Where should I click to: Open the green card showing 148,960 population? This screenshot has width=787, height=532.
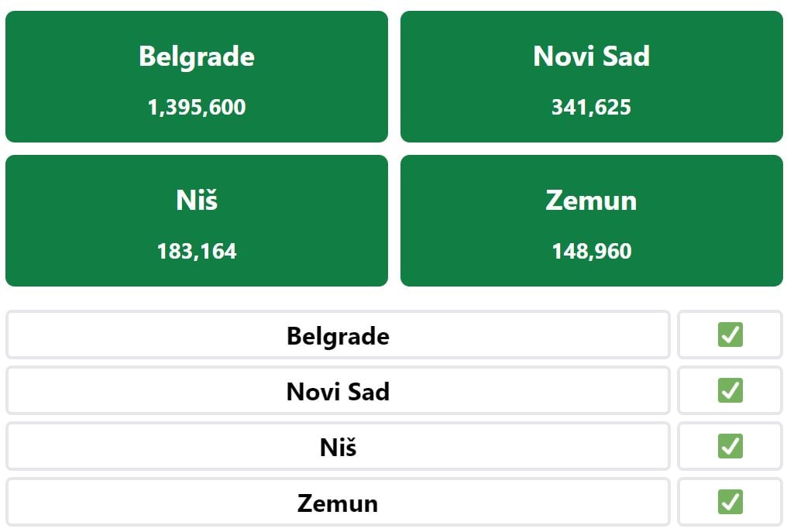click(592, 221)
